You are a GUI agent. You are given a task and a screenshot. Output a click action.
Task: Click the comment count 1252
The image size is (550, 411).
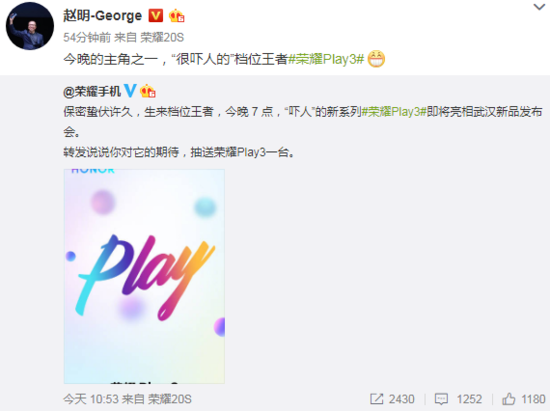tap(469, 399)
